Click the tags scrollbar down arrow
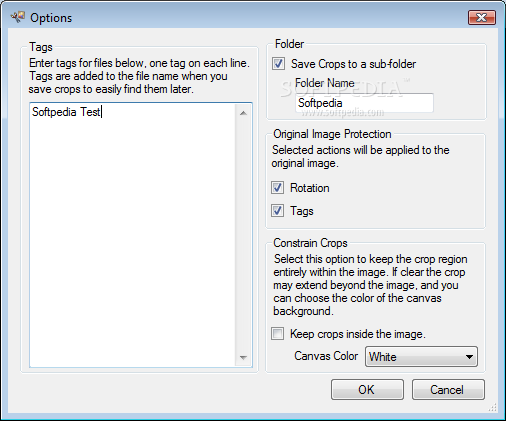This screenshot has height=421, width=506. tap(243, 357)
